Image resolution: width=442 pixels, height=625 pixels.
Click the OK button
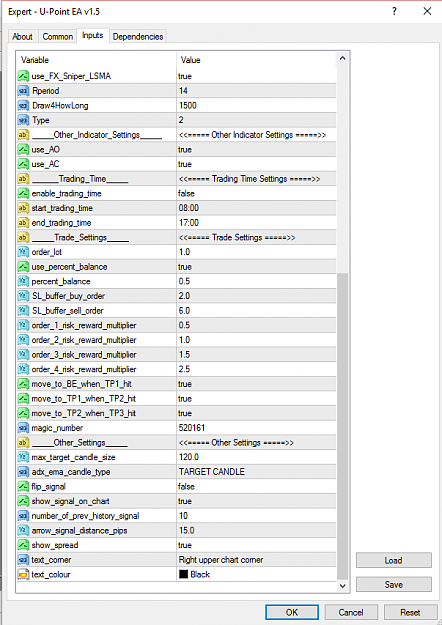coord(292,612)
